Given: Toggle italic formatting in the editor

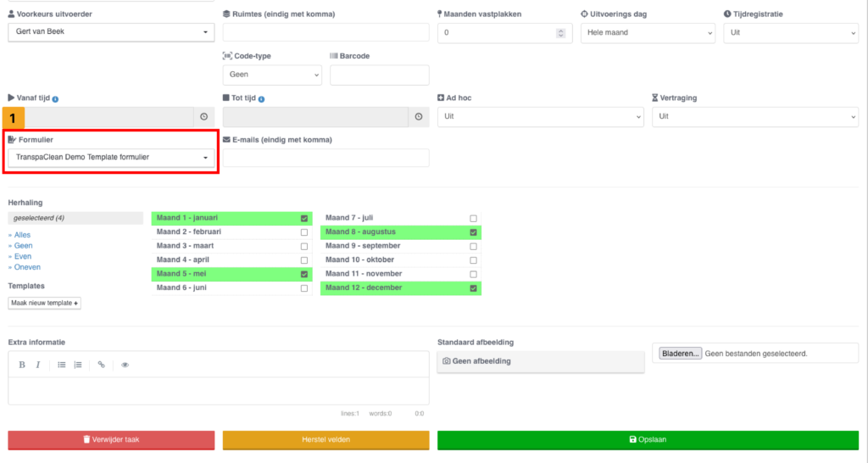Looking at the screenshot, I should pos(38,365).
